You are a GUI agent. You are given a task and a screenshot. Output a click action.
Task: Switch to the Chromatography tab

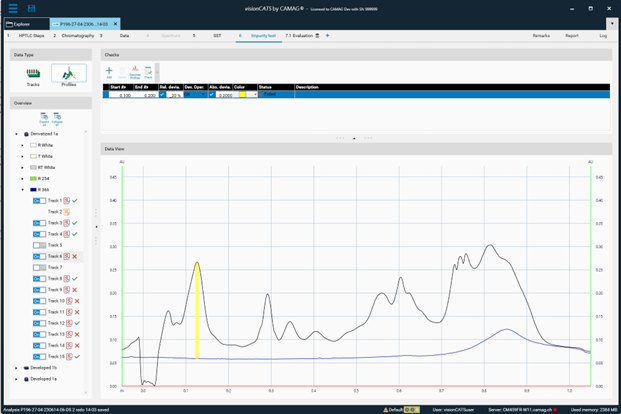(78, 35)
